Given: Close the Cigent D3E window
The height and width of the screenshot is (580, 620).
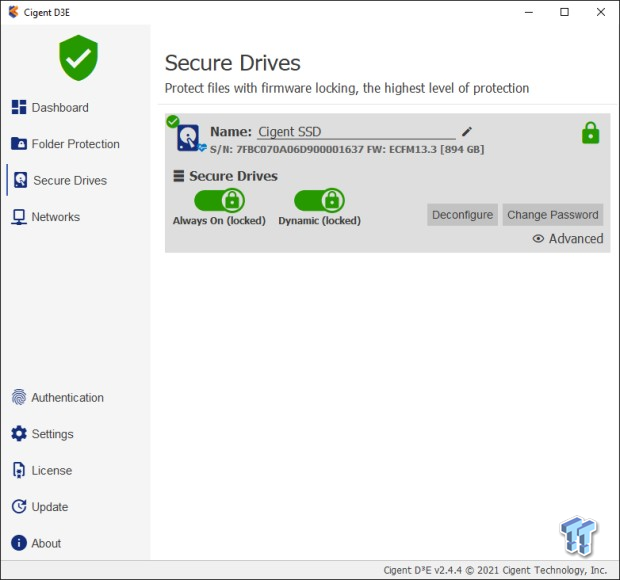Looking at the screenshot, I should 601,12.
